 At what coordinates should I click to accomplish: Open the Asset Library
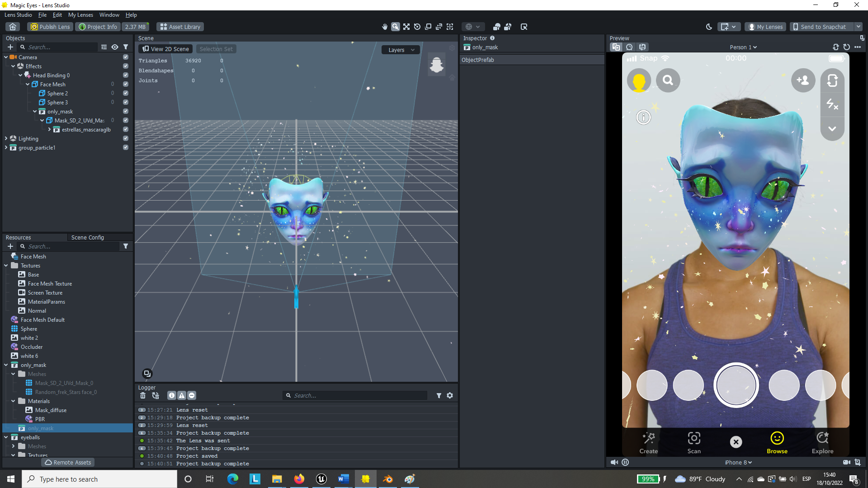(x=180, y=27)
